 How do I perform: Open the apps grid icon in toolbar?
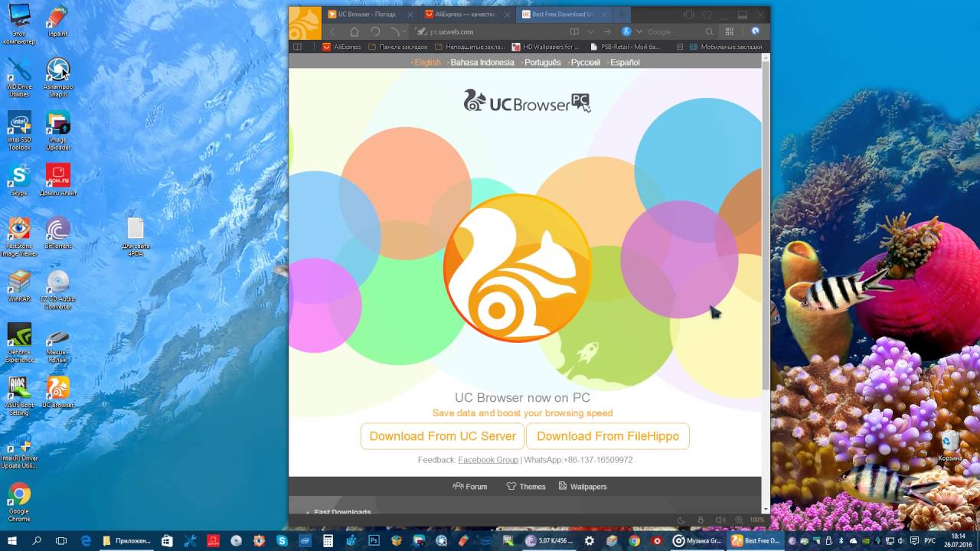pos(730,32)
